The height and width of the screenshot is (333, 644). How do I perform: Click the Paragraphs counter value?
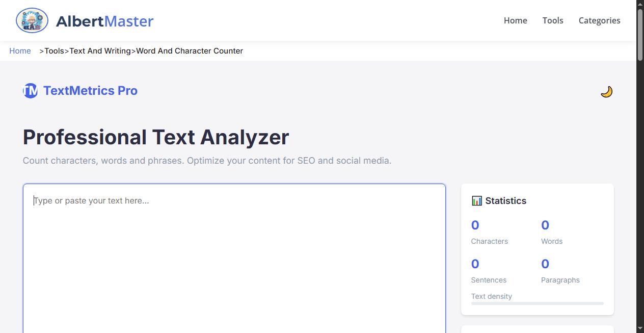(545, 264)
